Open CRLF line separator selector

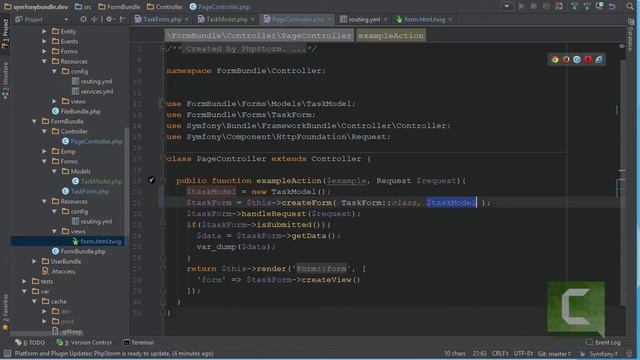(500, 353)
